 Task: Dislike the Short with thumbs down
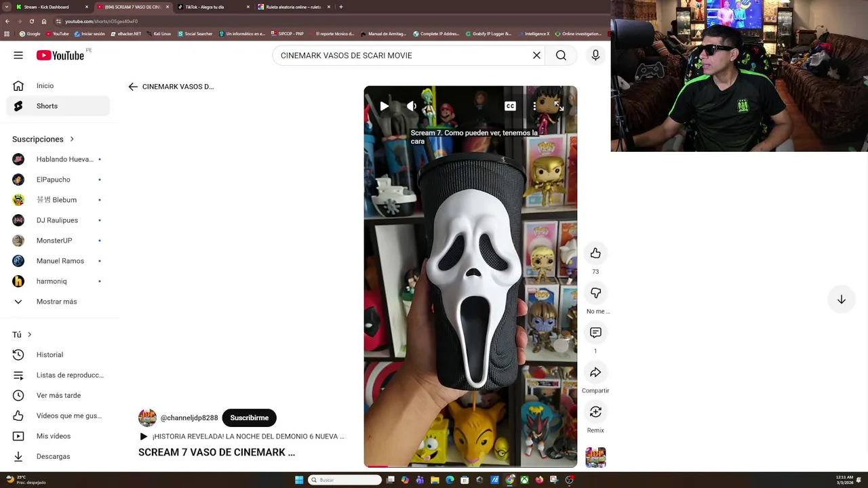[x=595, y=293]
